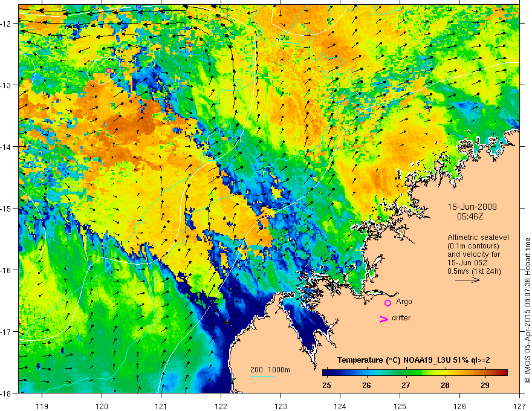Click the color bar label 27
Viewport: 532px width, 411px height.
tap(406, 385)
